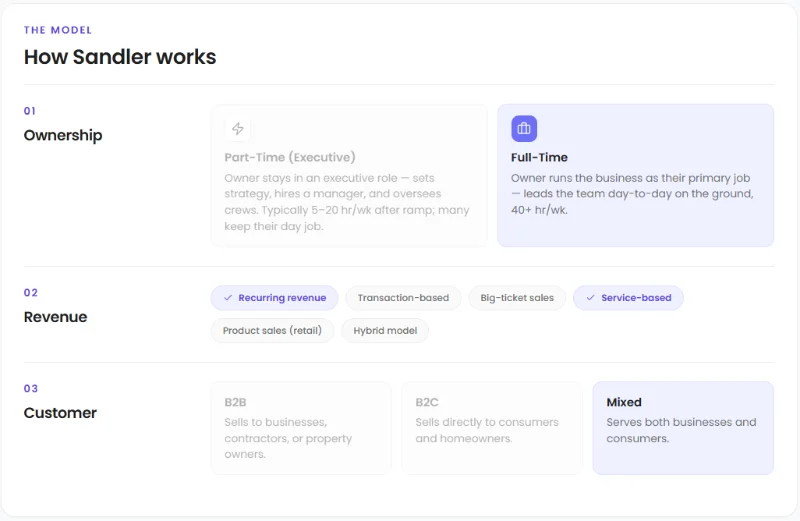Click the 'Ownership' section title
The width and height of the screenshot is (800, 521).
click(63, 135)
